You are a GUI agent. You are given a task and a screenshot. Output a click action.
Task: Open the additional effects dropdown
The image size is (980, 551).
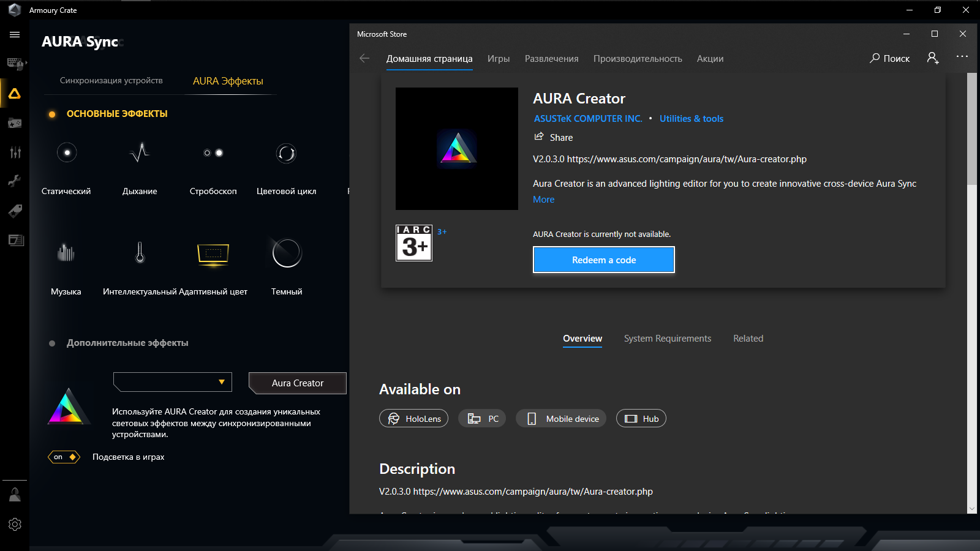tap(173, 382)
